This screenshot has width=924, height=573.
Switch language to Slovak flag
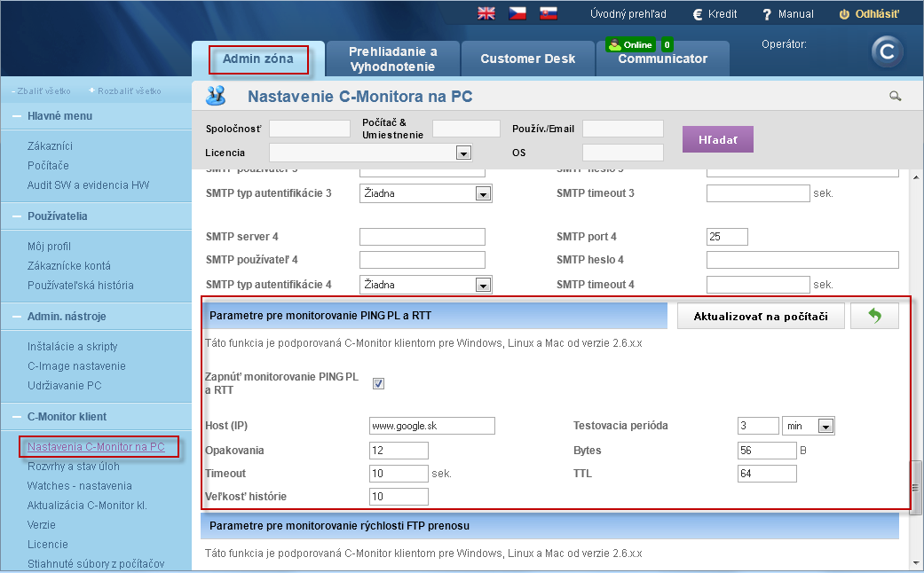[549, 13]
